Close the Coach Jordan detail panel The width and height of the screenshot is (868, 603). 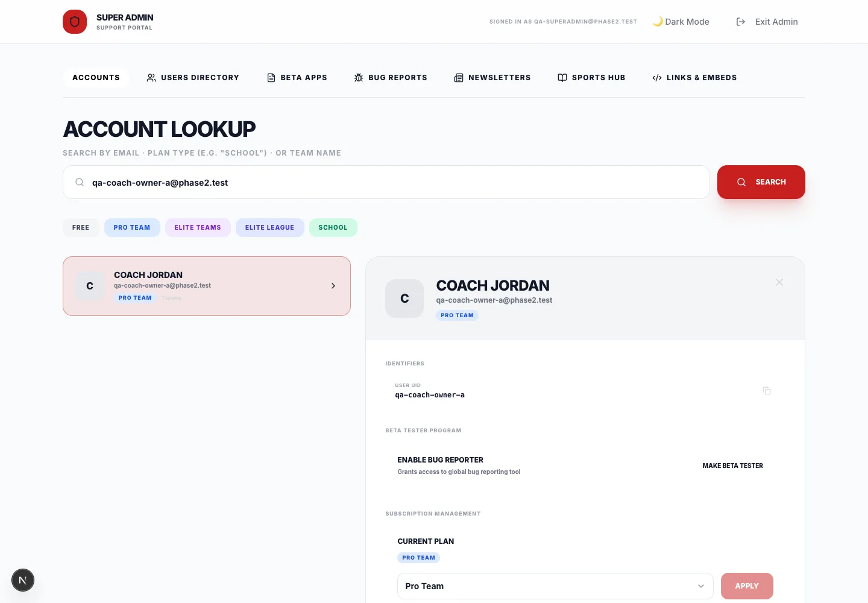click(779, 282)
